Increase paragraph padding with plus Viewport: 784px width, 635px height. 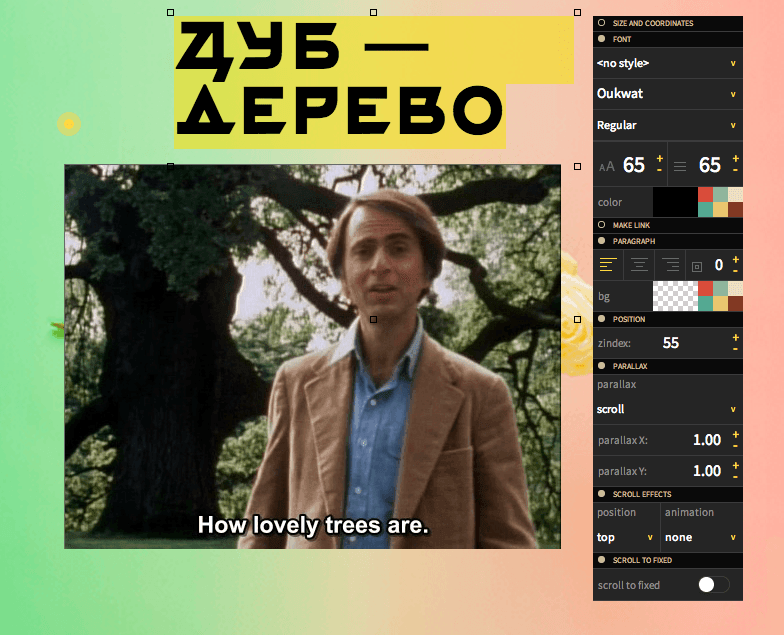pos(736,259)
